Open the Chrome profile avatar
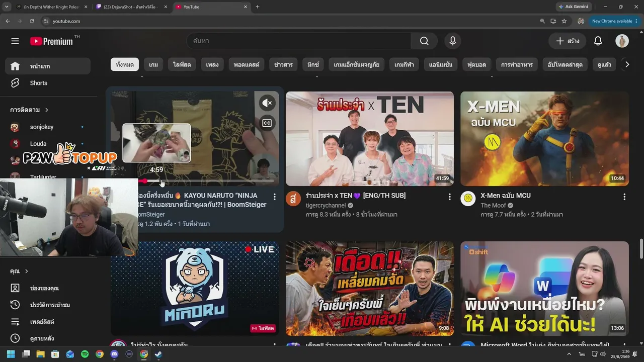Screen dimensions: 644x362 coord(581,21)
